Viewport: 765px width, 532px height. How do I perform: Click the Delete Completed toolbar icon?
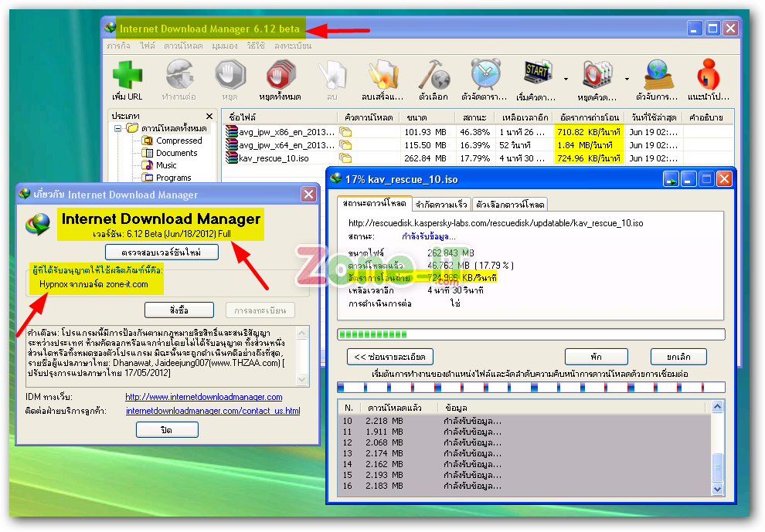(383, 75)
